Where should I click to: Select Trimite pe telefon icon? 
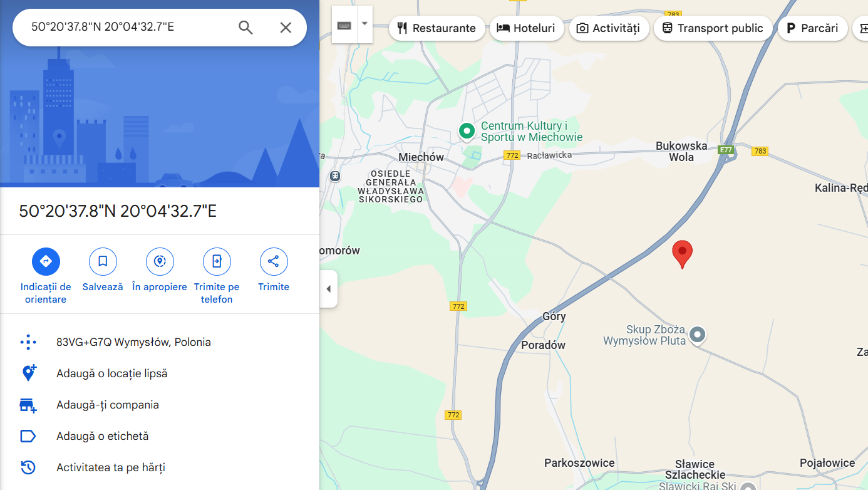[217, 261]
